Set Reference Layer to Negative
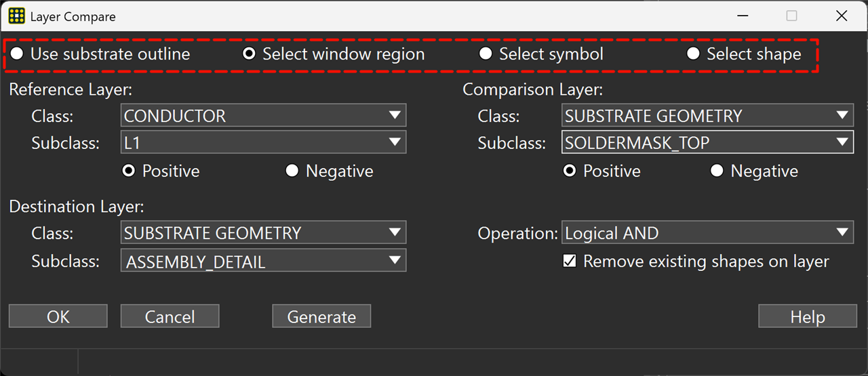The width and height of the screenshot is (868, 376). 292,171
